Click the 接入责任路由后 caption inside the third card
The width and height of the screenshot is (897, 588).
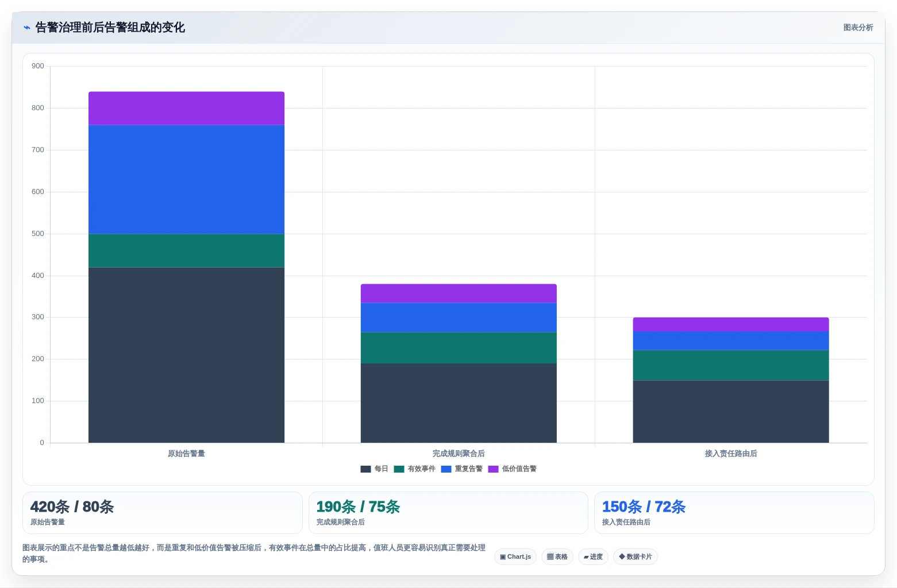point(626,523)
